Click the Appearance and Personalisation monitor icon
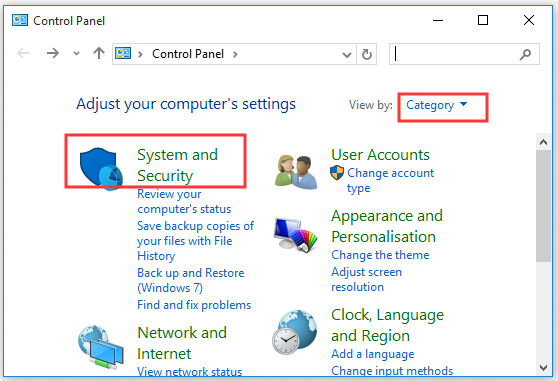The width and height of the screenshot is (558, 381). [x=295, y=235]
